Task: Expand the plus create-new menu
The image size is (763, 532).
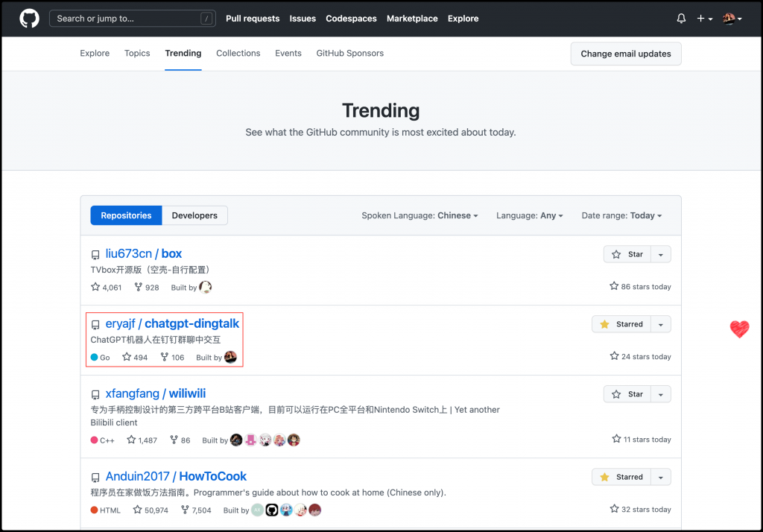Action: coord(704,19)
